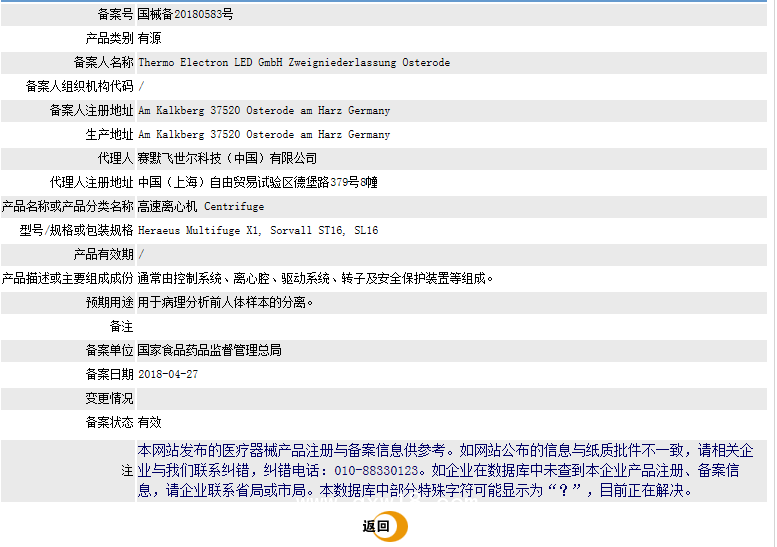
Task: Click the blue disclaimer notice paragraph
Action: coord(445,470)
